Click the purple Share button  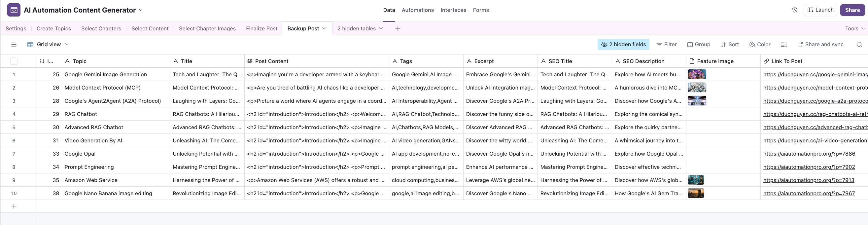click(852, 10)
